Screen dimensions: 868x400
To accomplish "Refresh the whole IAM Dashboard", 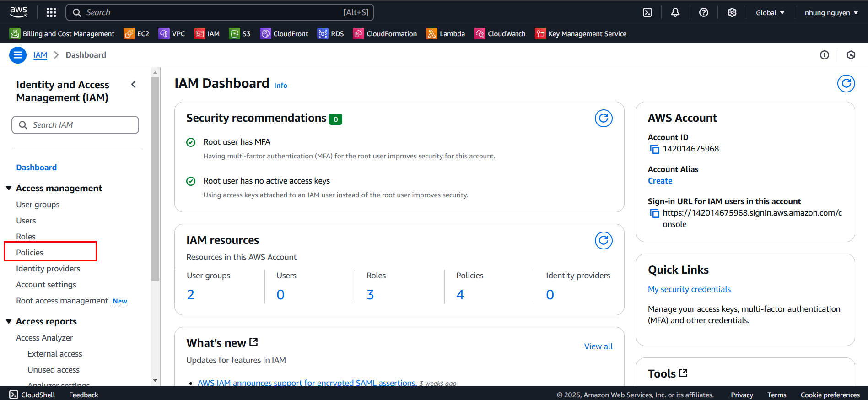I will 846,83.
